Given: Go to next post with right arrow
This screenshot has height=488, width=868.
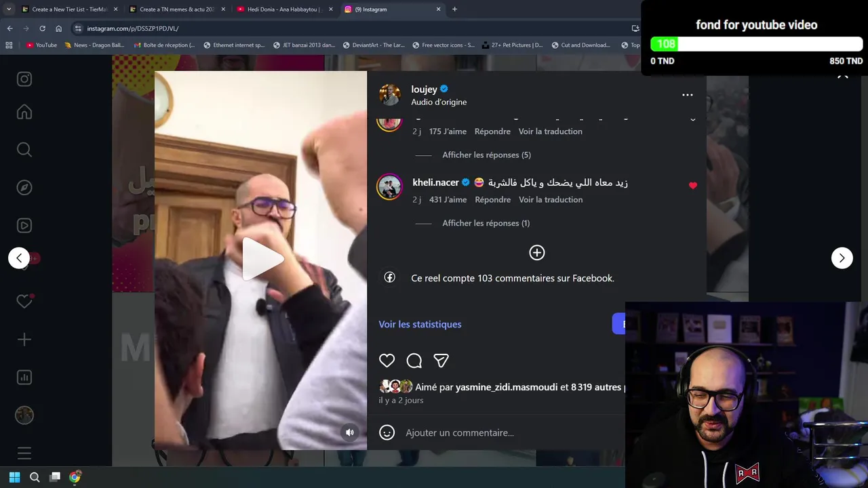Looking at the screenshot, I should (842, 258).
